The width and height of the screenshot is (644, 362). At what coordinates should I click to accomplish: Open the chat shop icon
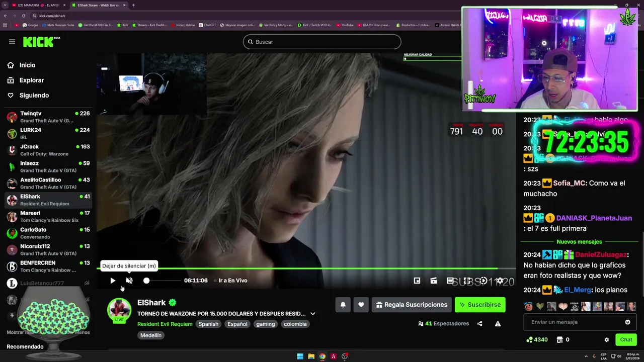pyautogui.click(x=559, y=340)
